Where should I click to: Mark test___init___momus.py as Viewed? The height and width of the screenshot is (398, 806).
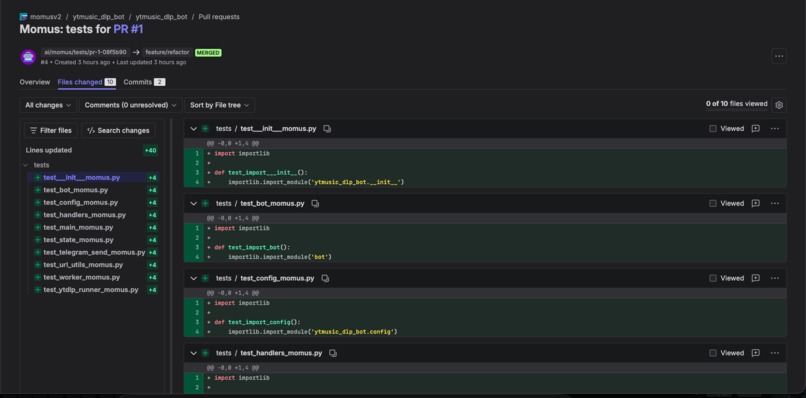pos(712,129)
